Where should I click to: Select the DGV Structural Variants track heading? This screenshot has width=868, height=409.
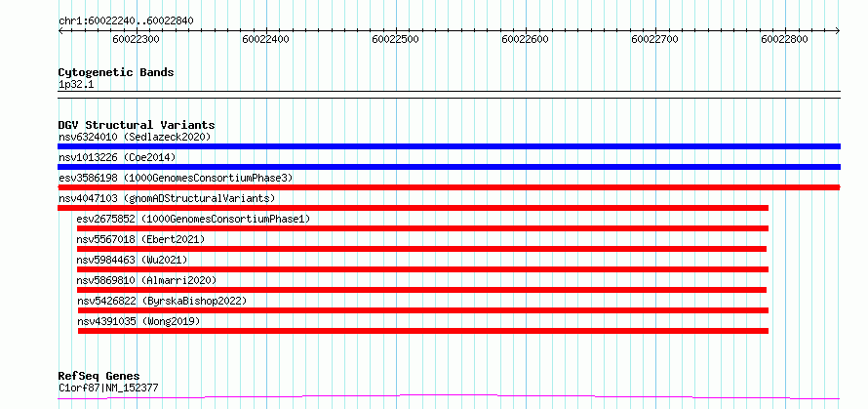(137, 125)
